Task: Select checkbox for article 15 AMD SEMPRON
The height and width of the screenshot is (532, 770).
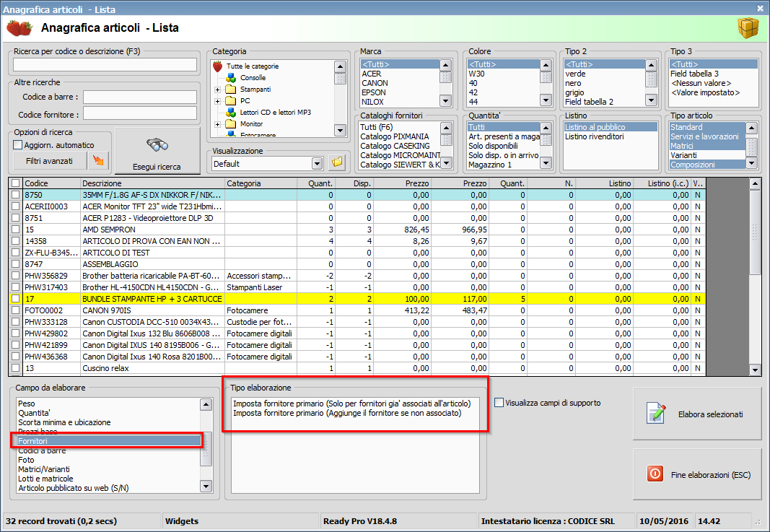Action: point(15,230)
